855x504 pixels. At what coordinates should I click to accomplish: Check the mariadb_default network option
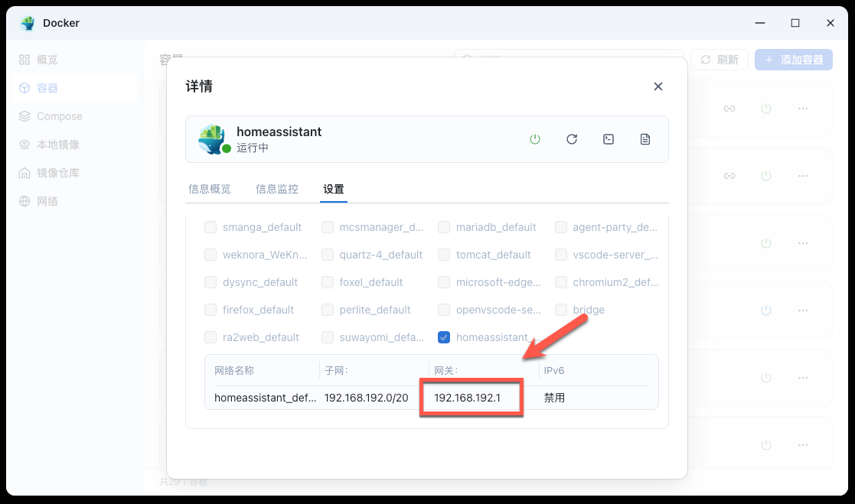click(444, 227)
